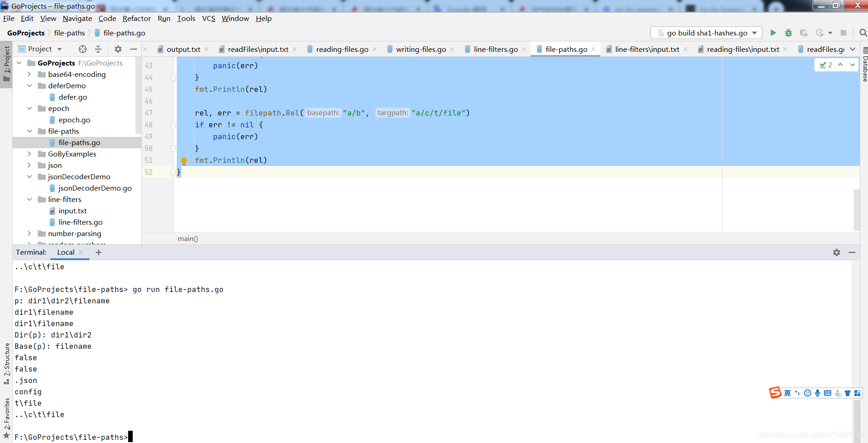Expand the base64-encoding folder

point(29,74)
